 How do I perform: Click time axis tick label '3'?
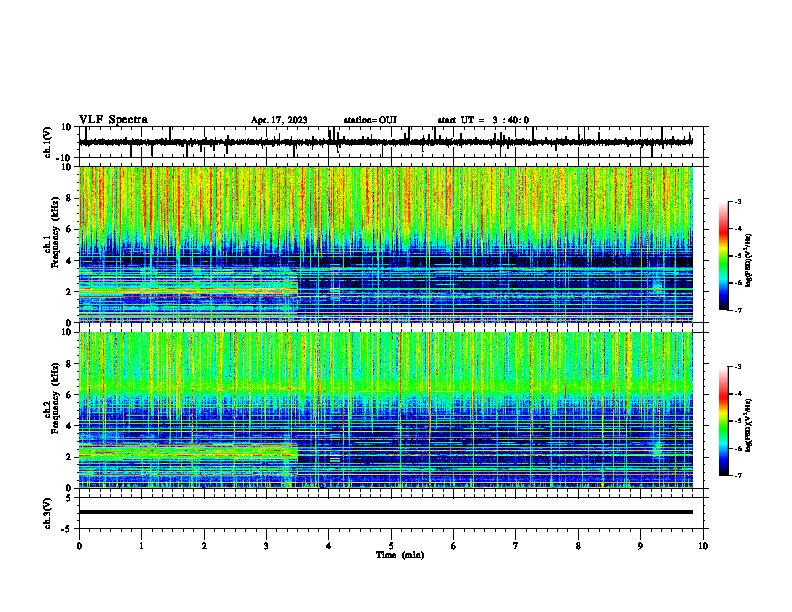(266, 546)
